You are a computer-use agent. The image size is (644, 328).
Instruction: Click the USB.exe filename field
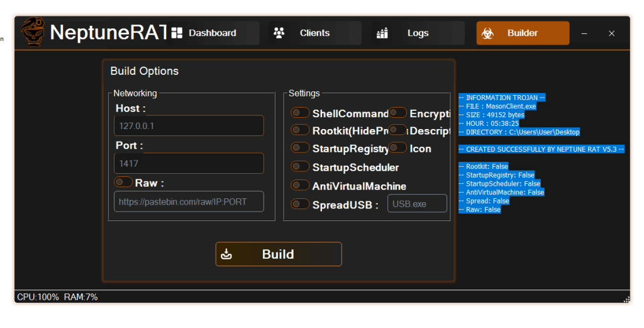tap(417, 204)
